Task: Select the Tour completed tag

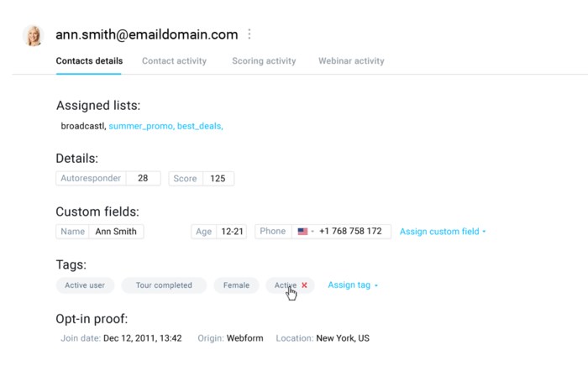Action: coord(163,285)
